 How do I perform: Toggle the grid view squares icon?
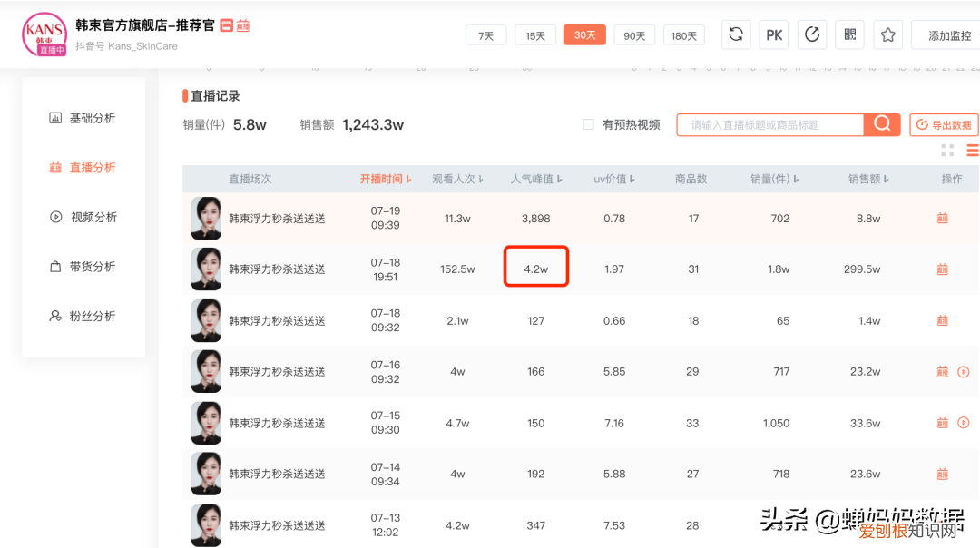947,150
